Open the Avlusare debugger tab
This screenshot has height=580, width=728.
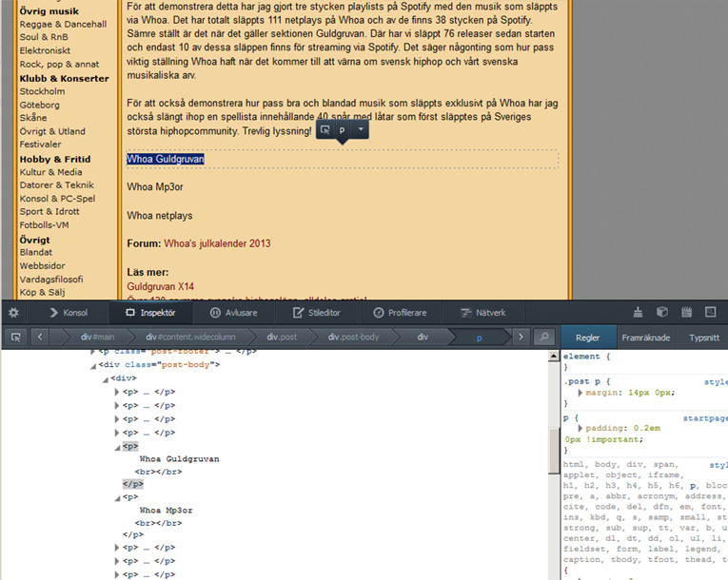(x=233, y=313)
